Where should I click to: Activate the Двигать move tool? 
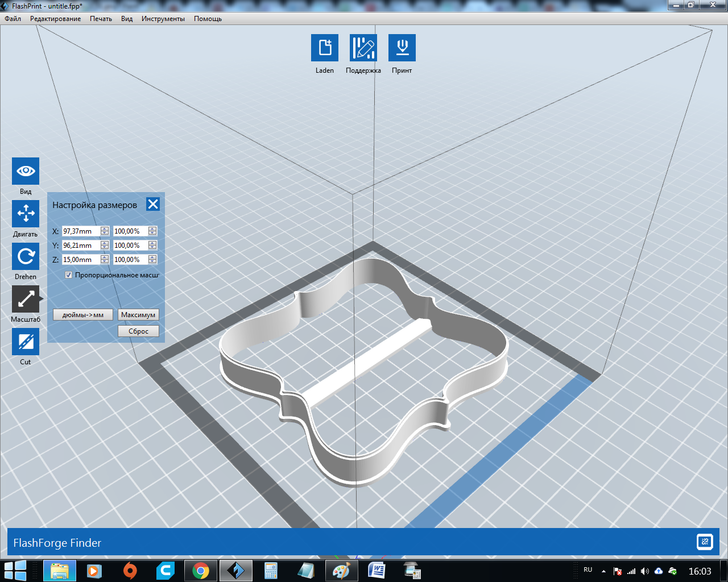click(26, 214)
